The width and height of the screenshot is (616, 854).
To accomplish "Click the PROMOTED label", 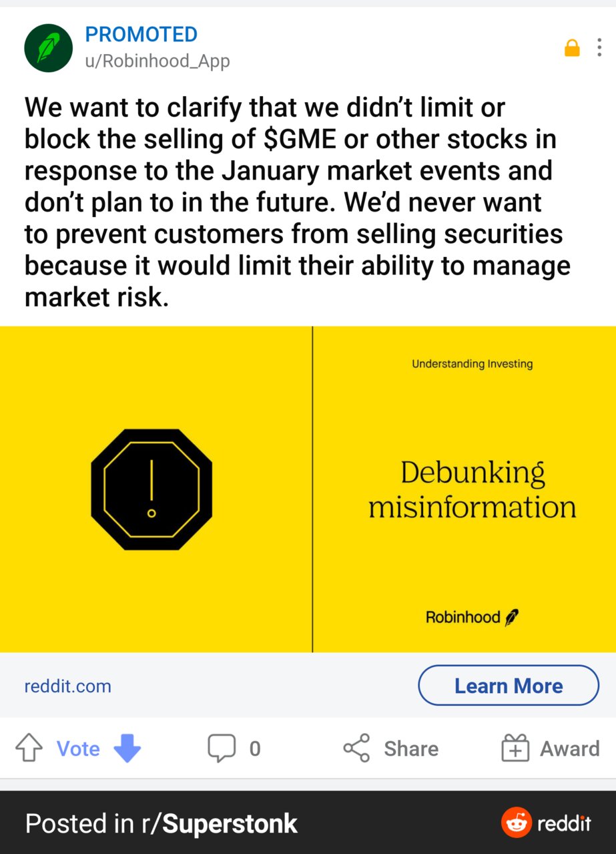I will coord(141,34).
